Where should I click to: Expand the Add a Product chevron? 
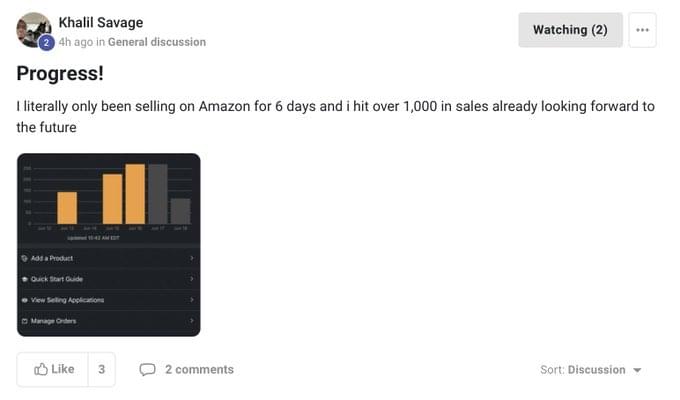coord(191,258)
